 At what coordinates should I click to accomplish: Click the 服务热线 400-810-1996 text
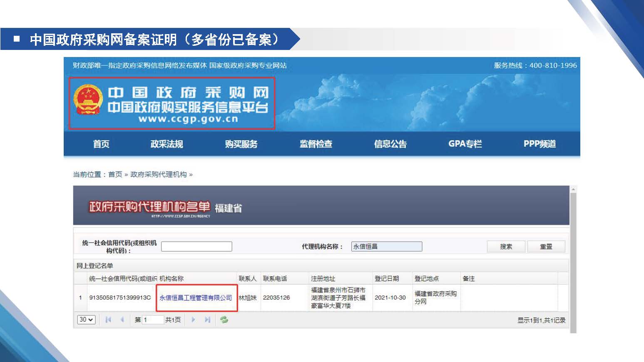point(535,65)
